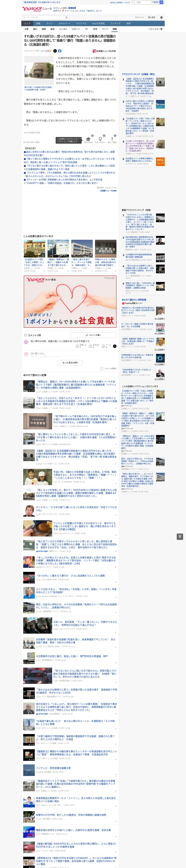Share article on Facebook
The height and width of the screenshot is (868, 186).
click(60, 51)
